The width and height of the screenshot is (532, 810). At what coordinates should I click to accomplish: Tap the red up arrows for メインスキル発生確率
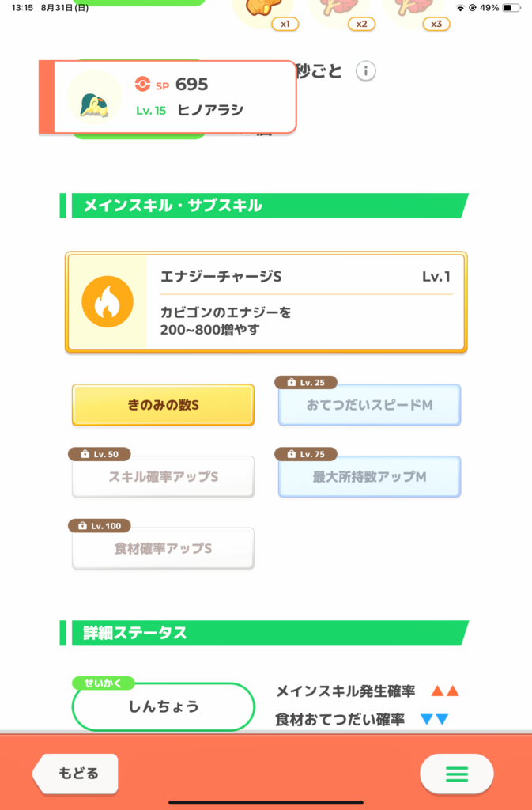(x=445, y=691)
